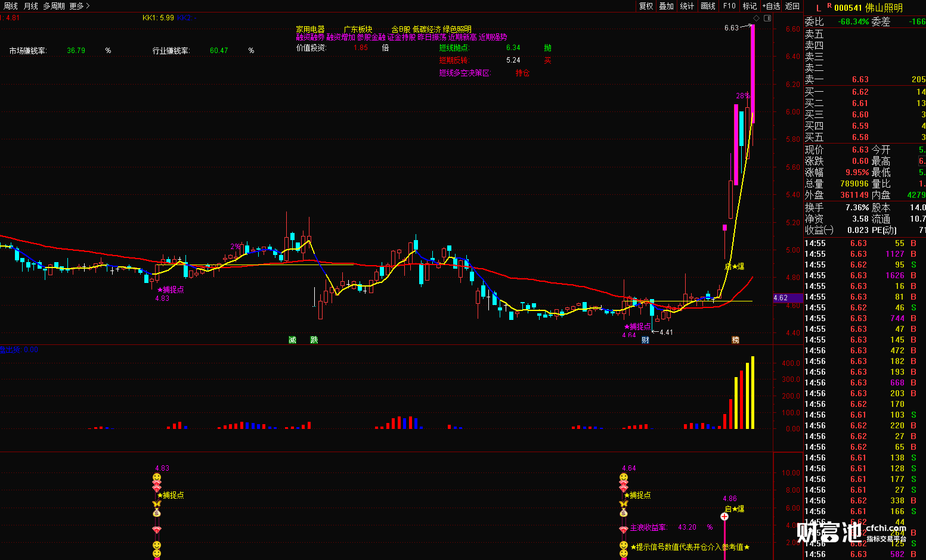
Task: Click the 财 marker at chart bottom
Action: tap(645, 340)
